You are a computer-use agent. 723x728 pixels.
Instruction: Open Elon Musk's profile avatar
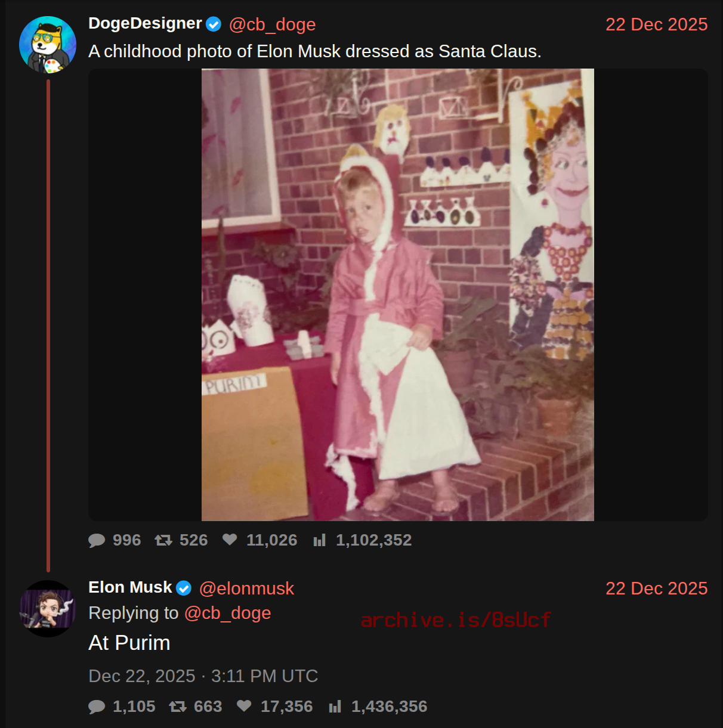click(x=48, y=609)
